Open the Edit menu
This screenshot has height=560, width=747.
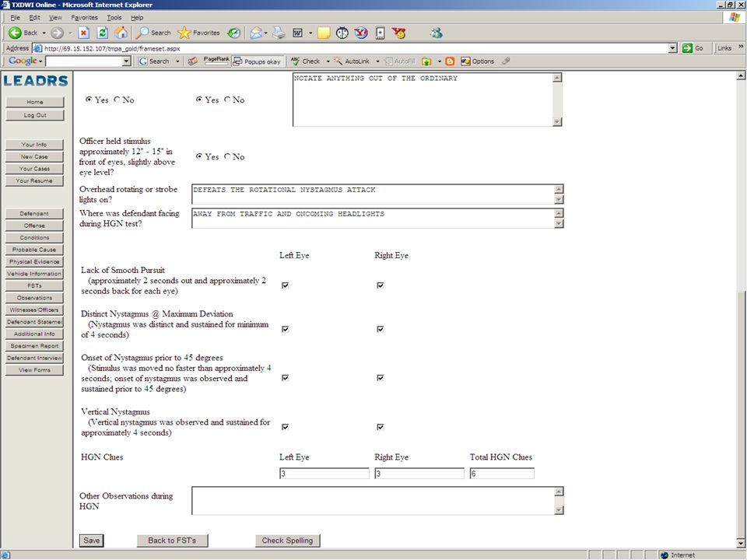pos(34,18)
